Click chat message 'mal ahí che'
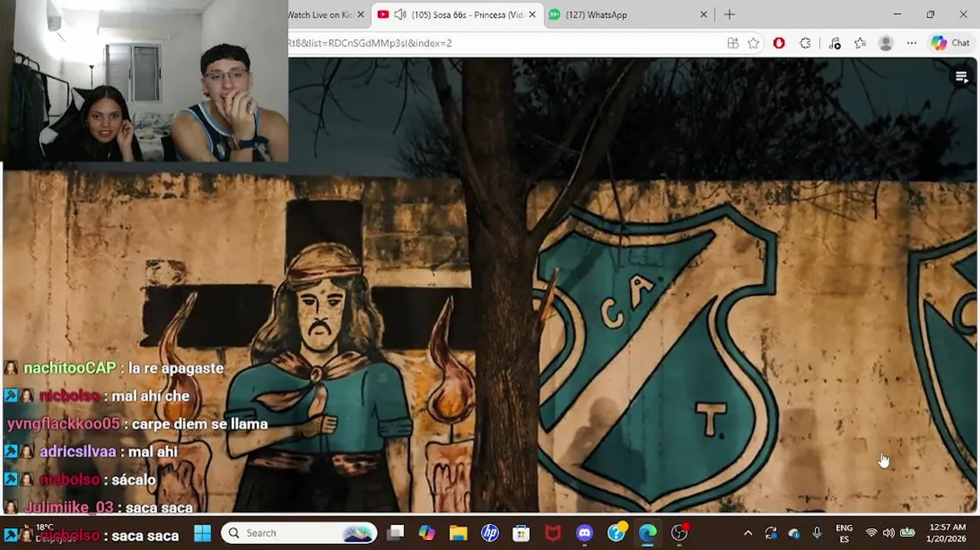This screenshot has width=980, height=550. [151, 396]
